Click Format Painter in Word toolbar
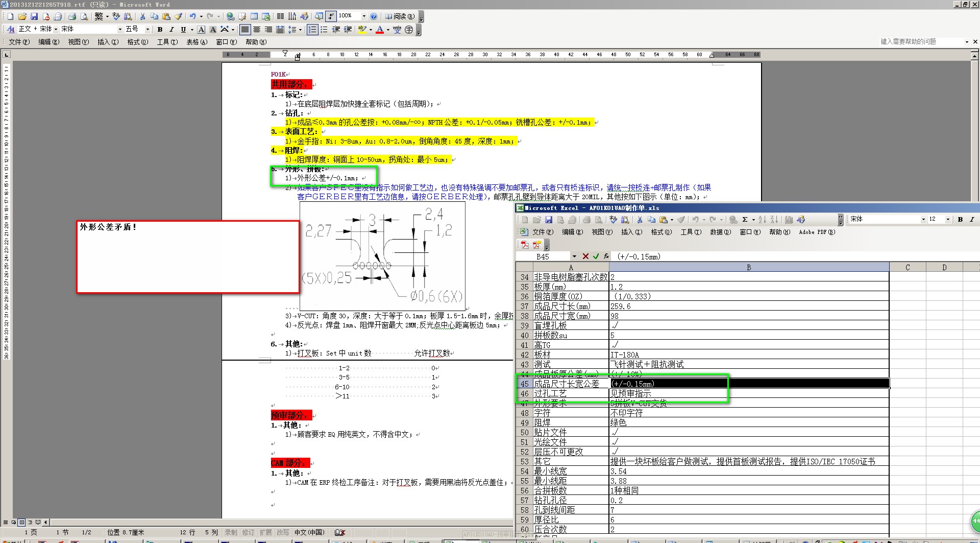 (178, 16)
